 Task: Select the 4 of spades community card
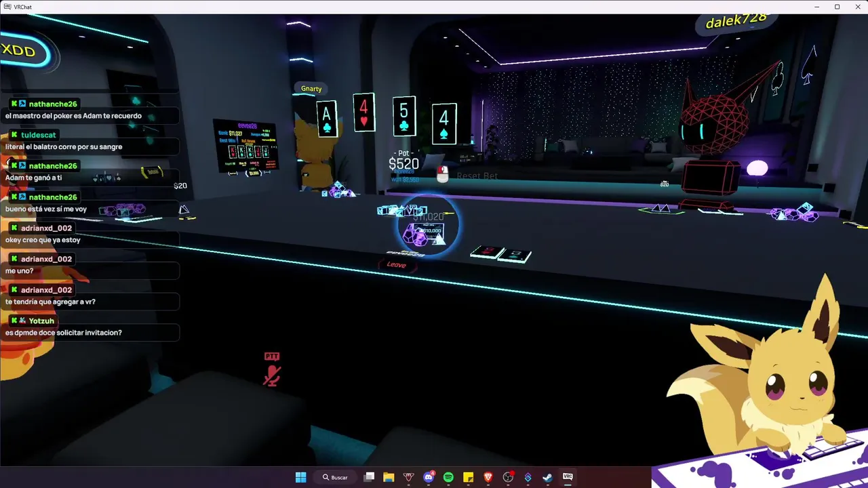click(x=444, y=124)
